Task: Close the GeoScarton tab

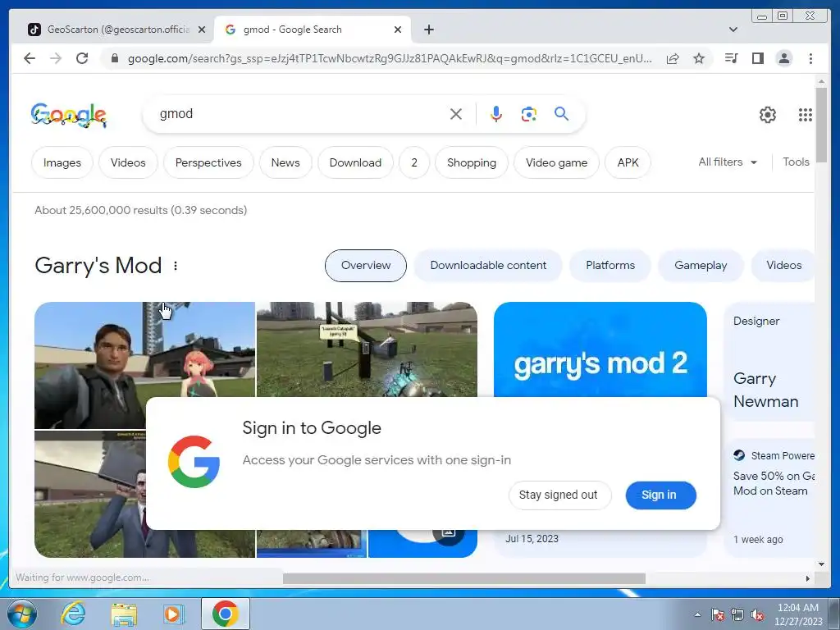Action: (x=202, y=30)
